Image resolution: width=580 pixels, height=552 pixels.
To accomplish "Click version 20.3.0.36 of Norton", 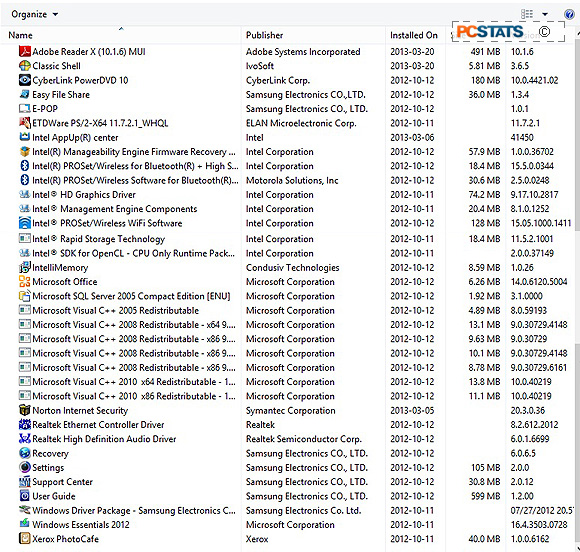I will pos(527,410).
